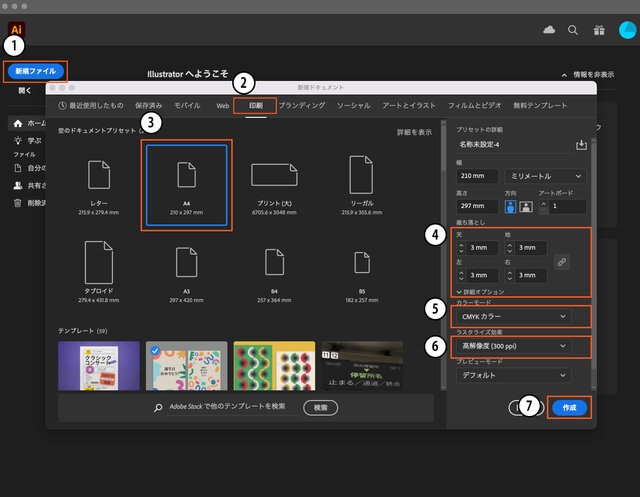This screenshot has width=640, height=497.
Task: Click the 開く open button
Action: pyautogui.click(x=24, y=91)
